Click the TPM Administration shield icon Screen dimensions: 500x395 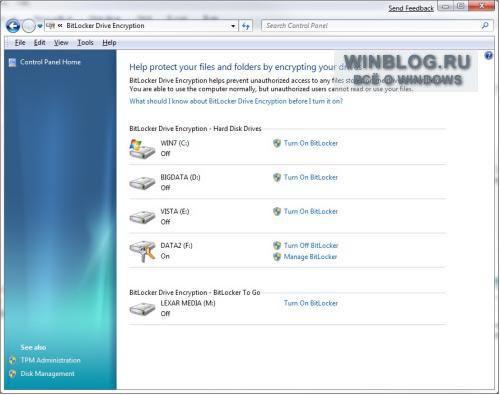click(12, 360)
